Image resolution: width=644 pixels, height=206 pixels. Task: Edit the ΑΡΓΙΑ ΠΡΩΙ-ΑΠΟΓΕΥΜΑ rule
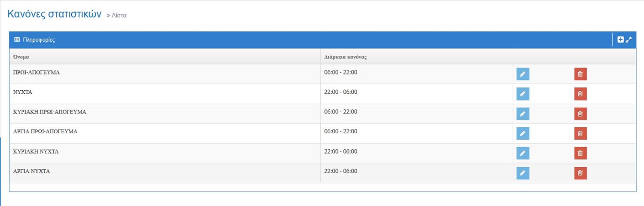coord(522,133)
